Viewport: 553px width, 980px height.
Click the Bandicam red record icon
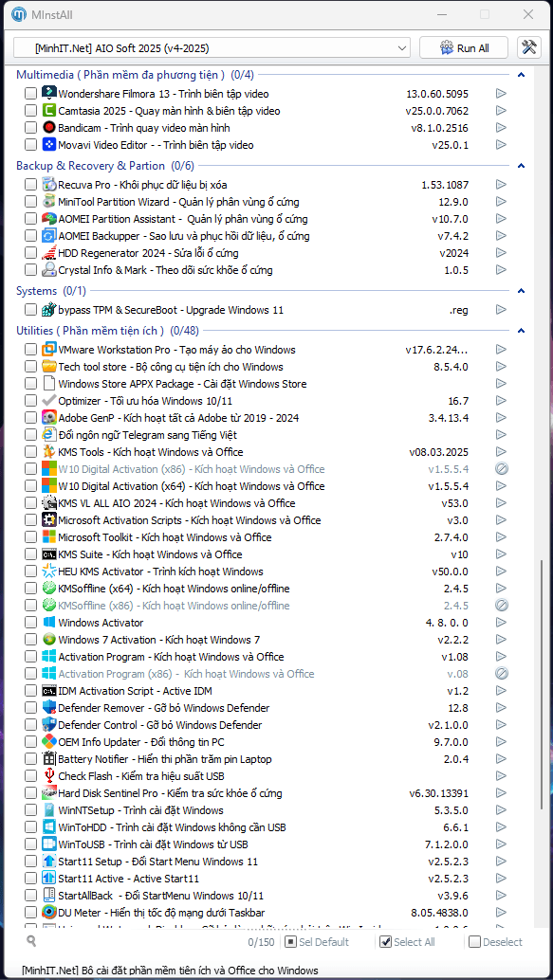coord(48,128)
